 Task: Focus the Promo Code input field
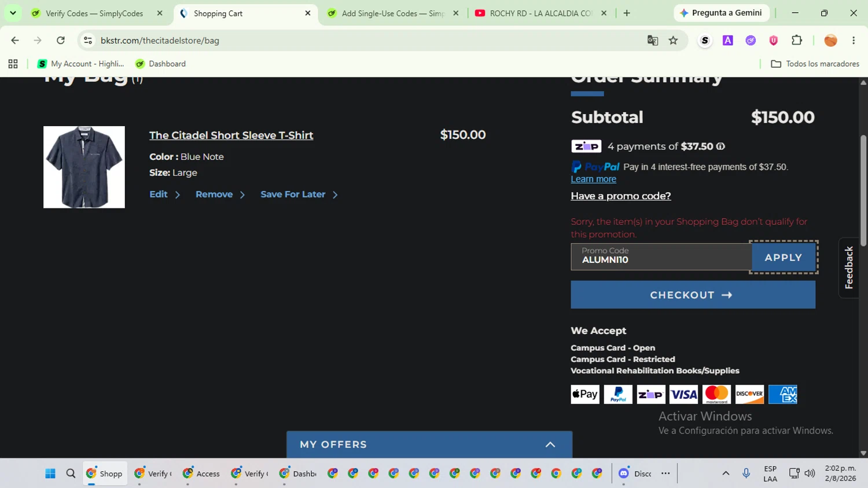(x=661, y=257)
